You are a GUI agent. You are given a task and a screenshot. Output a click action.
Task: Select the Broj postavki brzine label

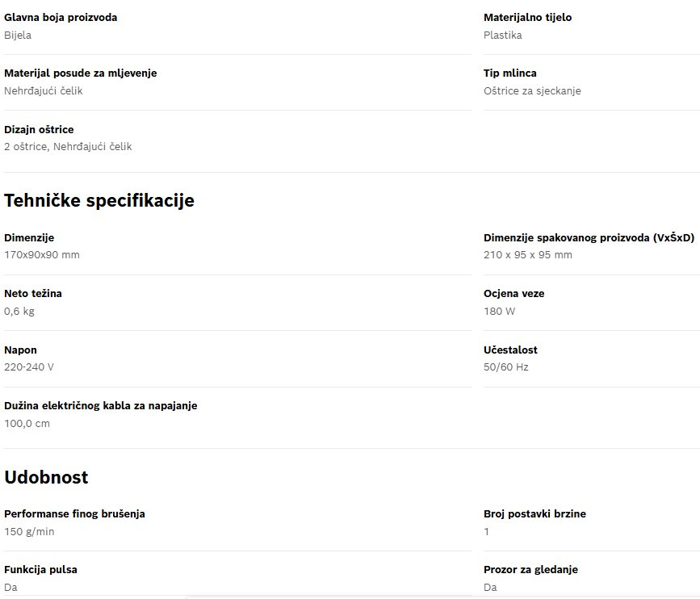(x=534, y=513)
